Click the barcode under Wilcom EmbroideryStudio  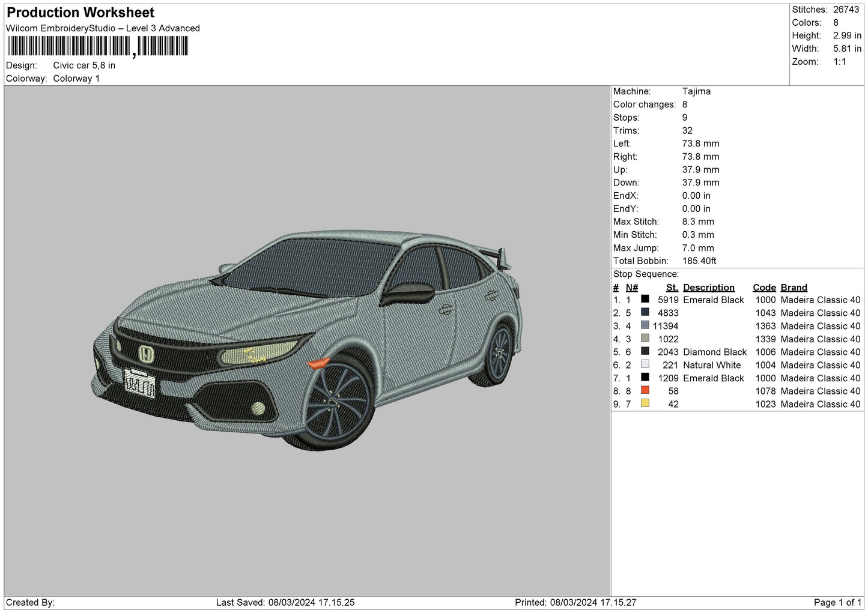(98, 46)
